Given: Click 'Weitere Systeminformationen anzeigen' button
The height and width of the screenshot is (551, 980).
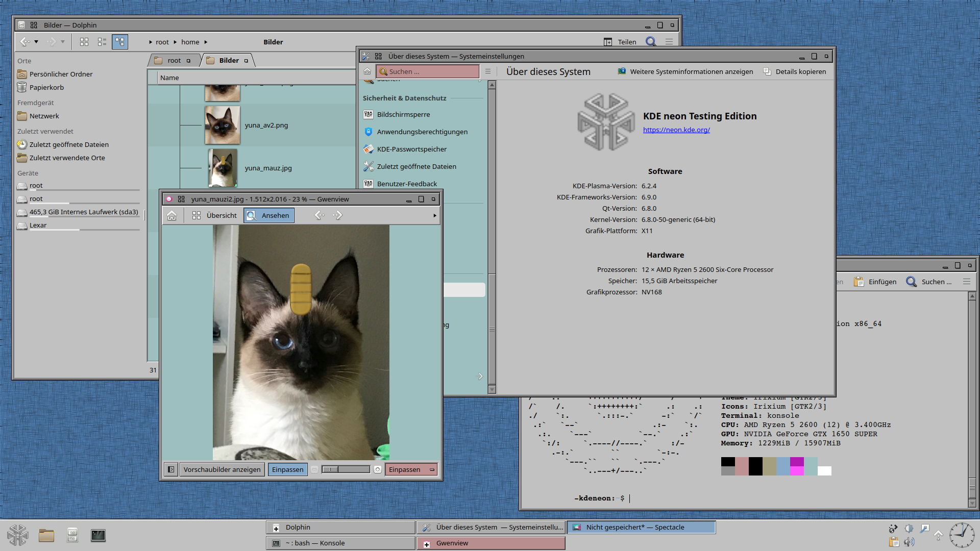Looking at the screenshot, I should click(685, 71).
